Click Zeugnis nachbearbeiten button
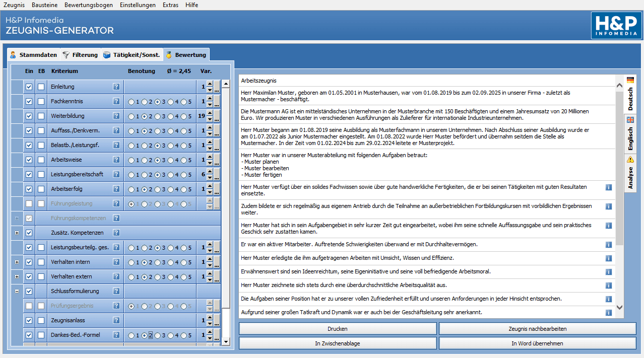 (538, 329)
